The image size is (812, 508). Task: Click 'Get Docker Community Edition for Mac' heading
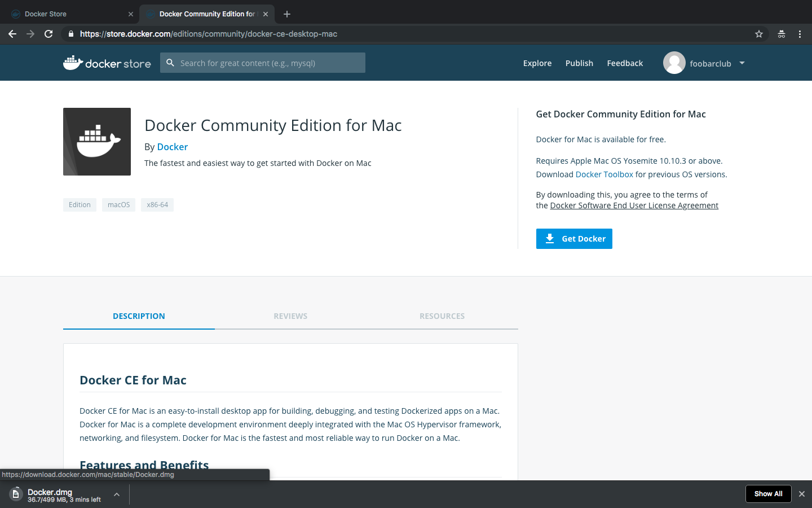(x=621, y=114)
